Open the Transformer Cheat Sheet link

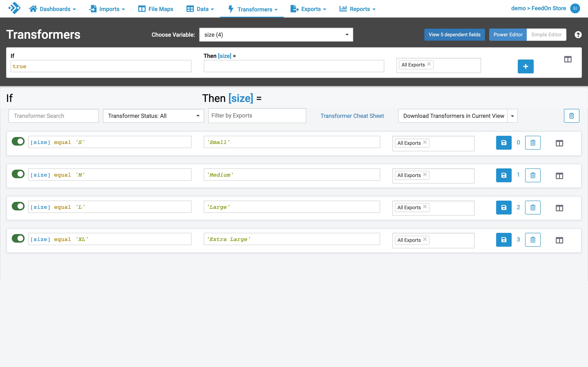tap(352, 116)
